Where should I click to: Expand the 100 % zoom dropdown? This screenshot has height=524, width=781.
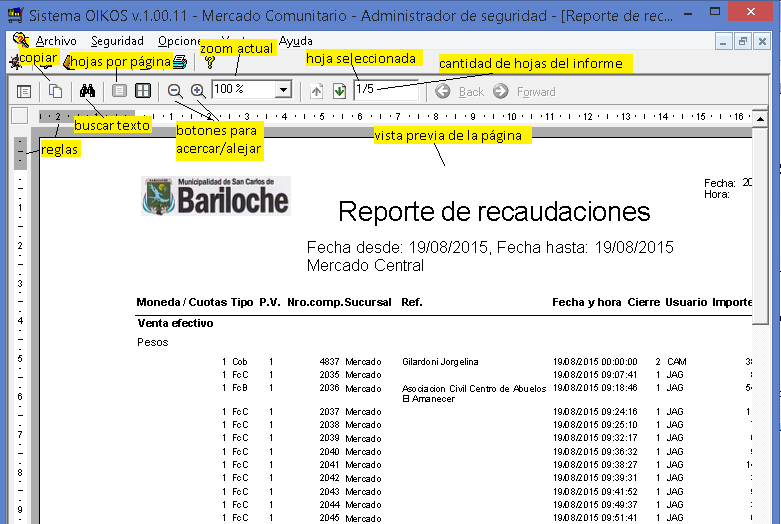coord(283,91)
